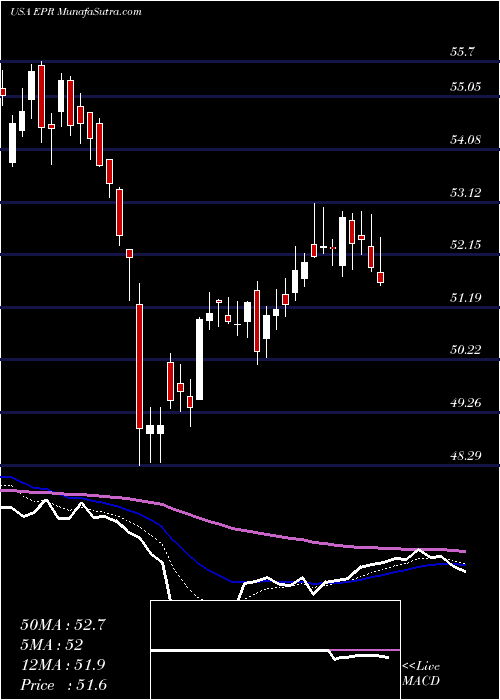This screenshot has height=700, width=500.
Task: Click the tall red candle near the 48.29 low
Action: tap(140, 366)
